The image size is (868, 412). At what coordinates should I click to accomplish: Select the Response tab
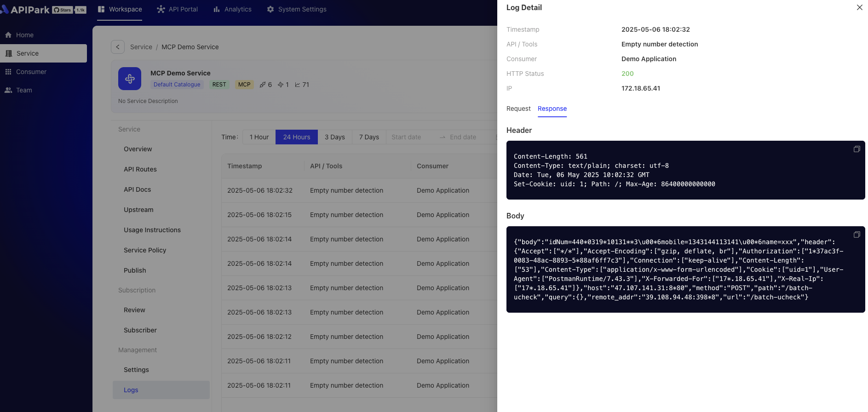(x=552, y=109)
